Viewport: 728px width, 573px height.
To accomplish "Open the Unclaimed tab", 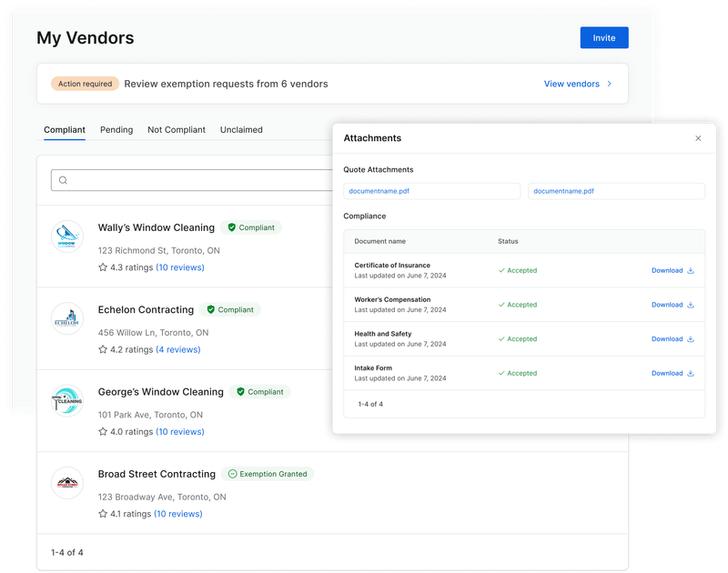I will pyautogui.click(x=240, y=129).
